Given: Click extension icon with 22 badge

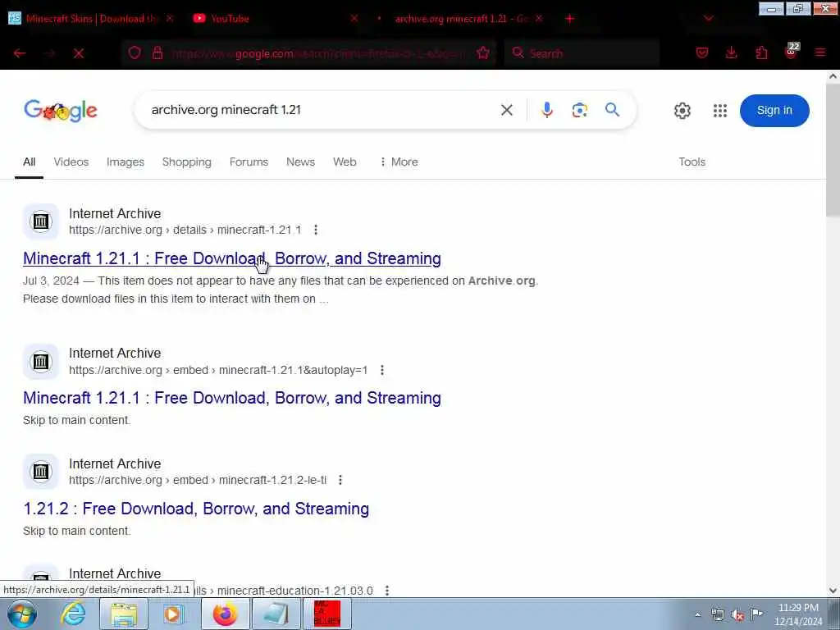Looking at the screenshot, I should 792,52.
